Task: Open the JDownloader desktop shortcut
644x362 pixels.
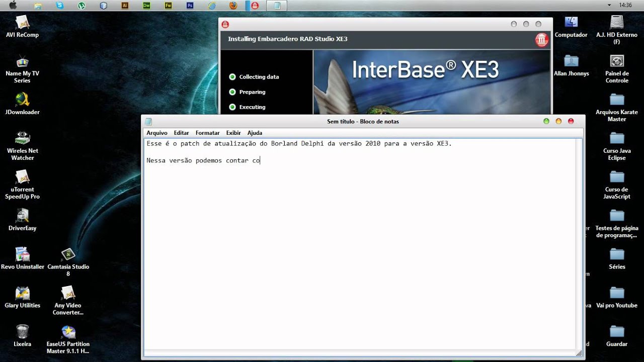Action: tap(22, 104)
